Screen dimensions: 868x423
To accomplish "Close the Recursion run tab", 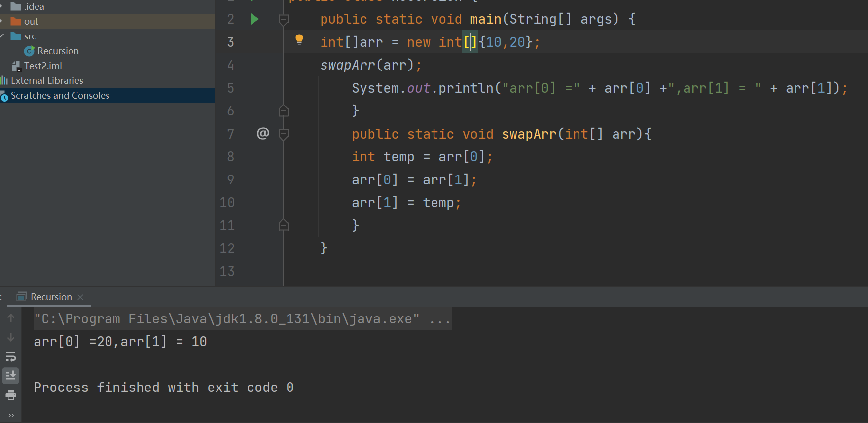I will (x=80, y=297).
